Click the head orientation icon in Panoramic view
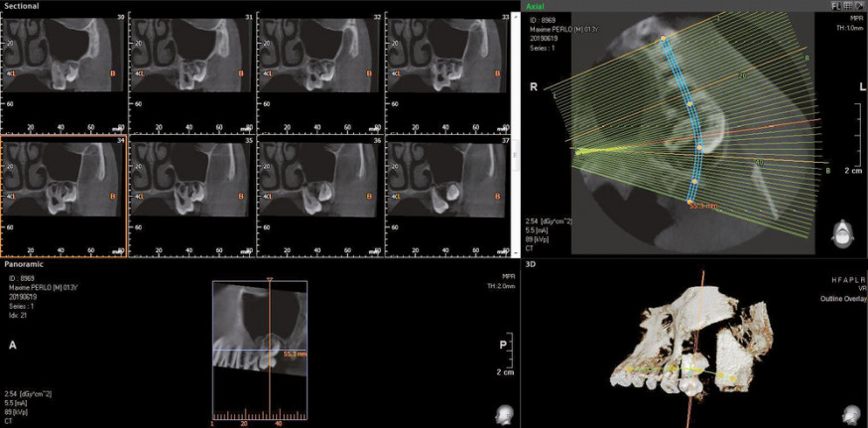Screen dimensions: 868x428 pos(503,414)
